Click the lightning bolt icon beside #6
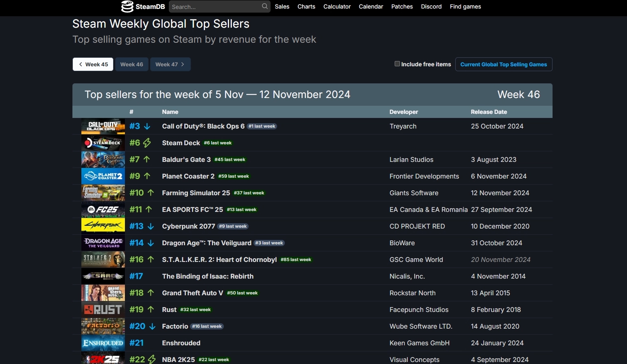Screen dimensions: 627x364 coord(147,143)
